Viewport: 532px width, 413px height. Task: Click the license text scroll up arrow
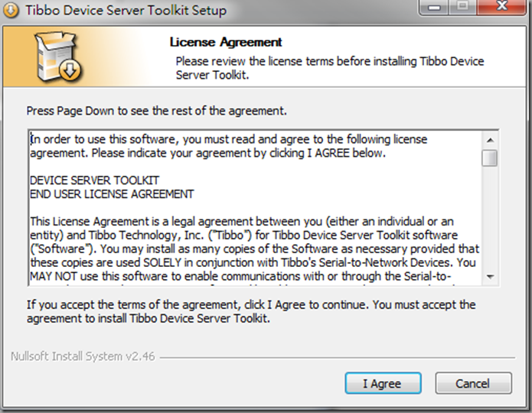click(x=490, y=140)
